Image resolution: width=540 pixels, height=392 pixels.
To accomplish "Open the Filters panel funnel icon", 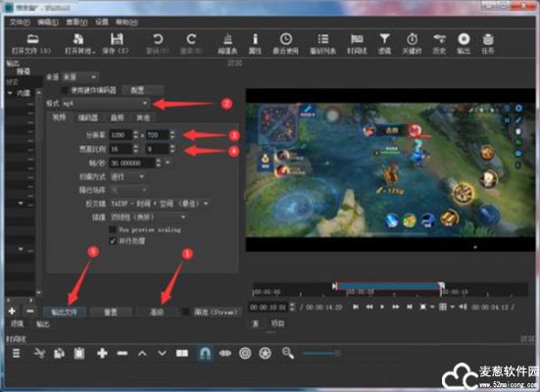I will pyautogui.click(x=385, y=43).
